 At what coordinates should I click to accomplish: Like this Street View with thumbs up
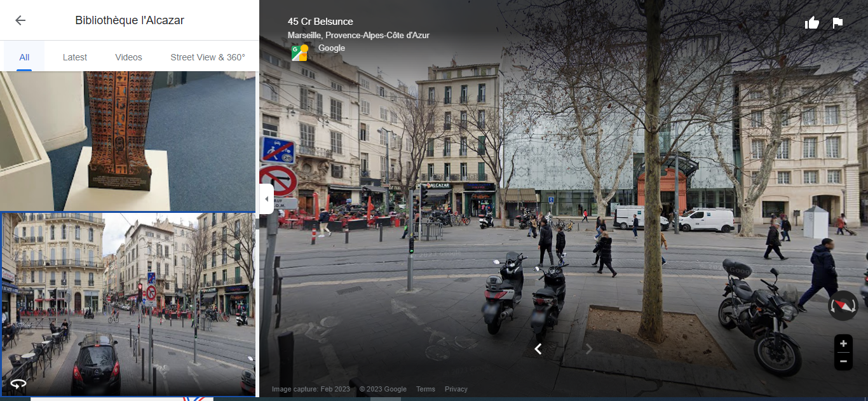coord(811,23)
